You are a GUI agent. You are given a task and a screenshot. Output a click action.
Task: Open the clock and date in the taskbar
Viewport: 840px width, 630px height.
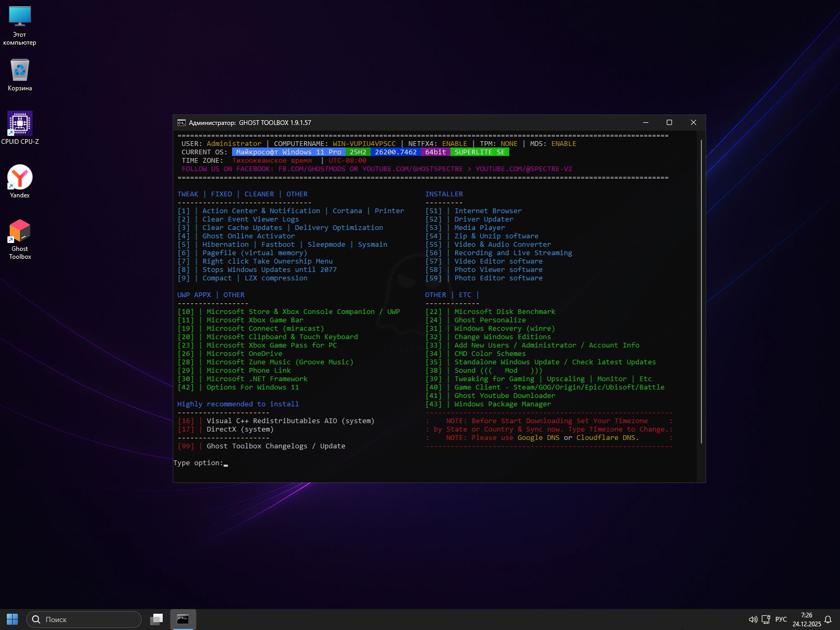coord(806,619)
